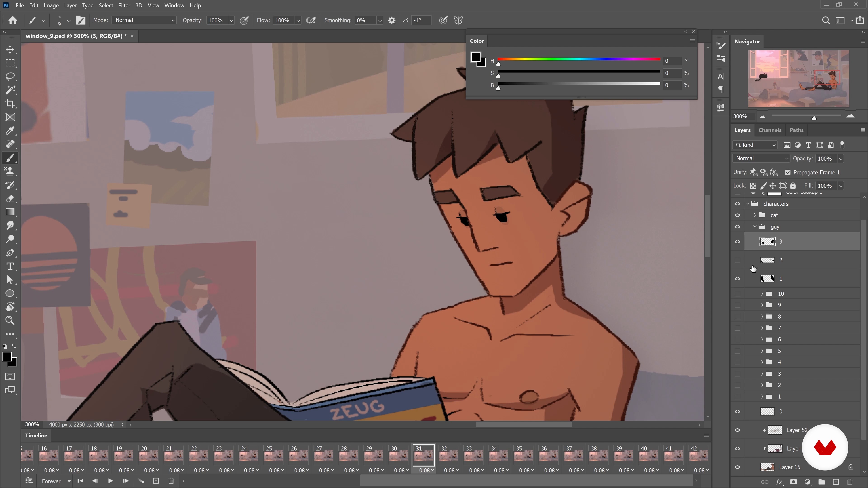Select the Lasso tool
The height and width of the screenshot is (488, 868).
coord(10,76)
